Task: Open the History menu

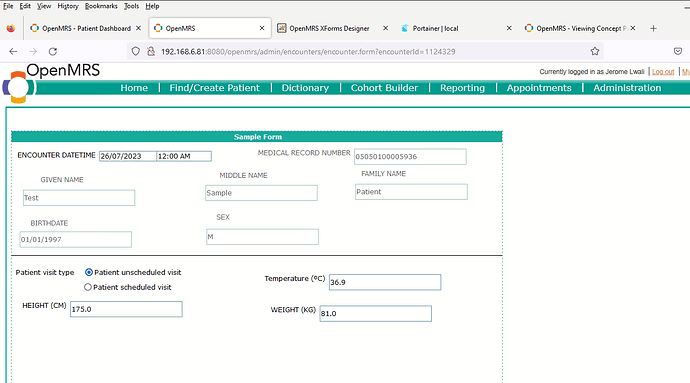Action: tap(68, 6)
